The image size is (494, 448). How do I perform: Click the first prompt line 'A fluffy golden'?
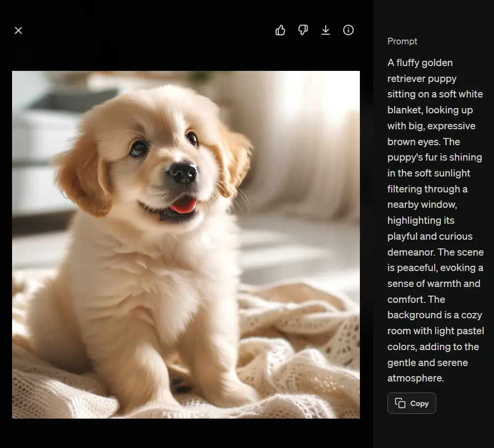(420, 63)
